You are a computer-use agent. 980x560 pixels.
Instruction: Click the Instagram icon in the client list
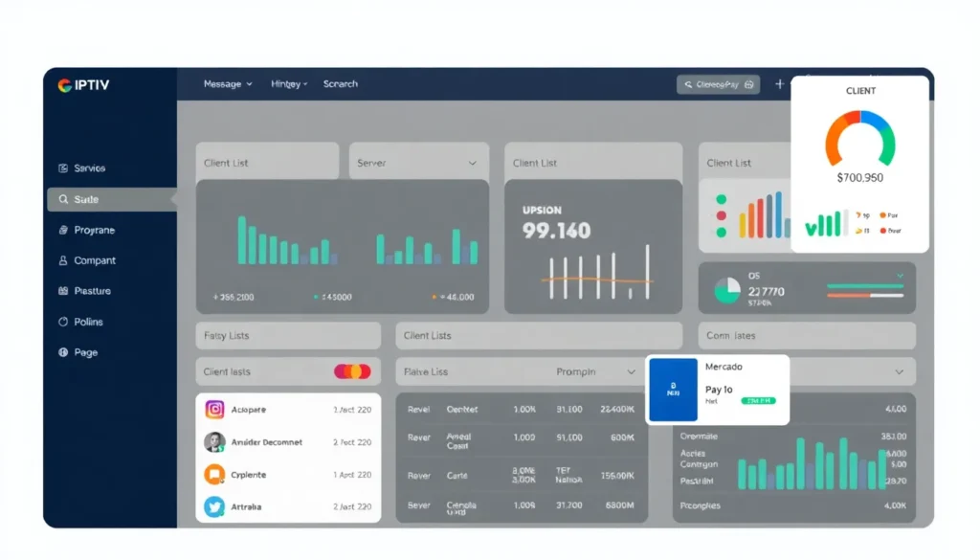(214, 410)
